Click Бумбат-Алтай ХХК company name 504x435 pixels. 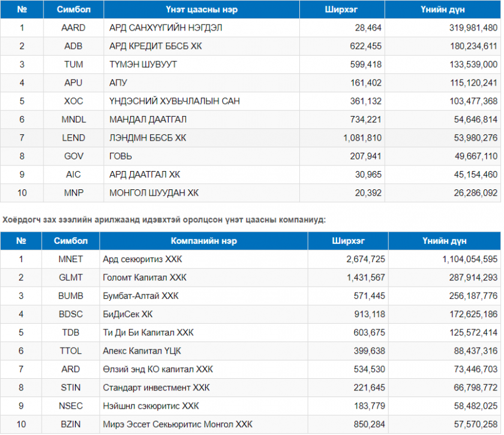141,296
